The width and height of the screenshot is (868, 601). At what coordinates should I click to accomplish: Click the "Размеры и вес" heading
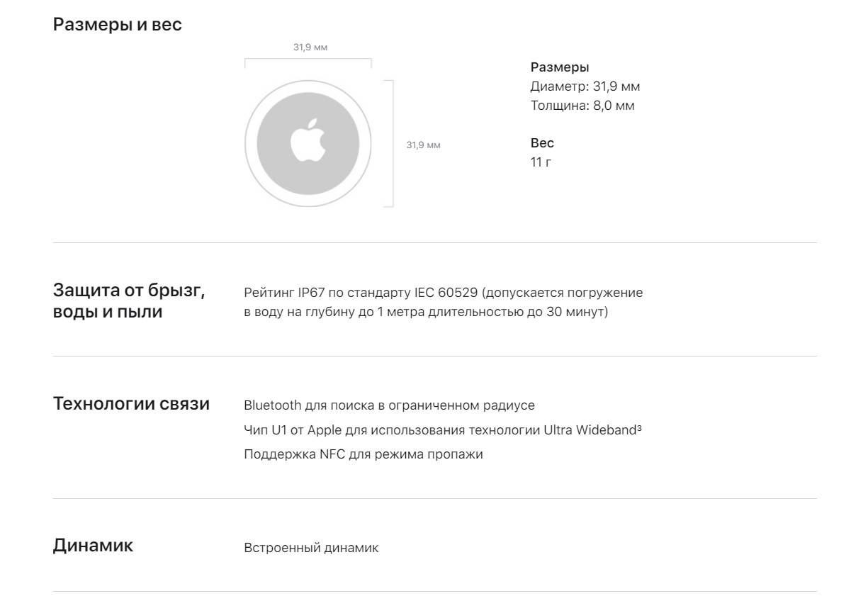[x=118, y=24]
